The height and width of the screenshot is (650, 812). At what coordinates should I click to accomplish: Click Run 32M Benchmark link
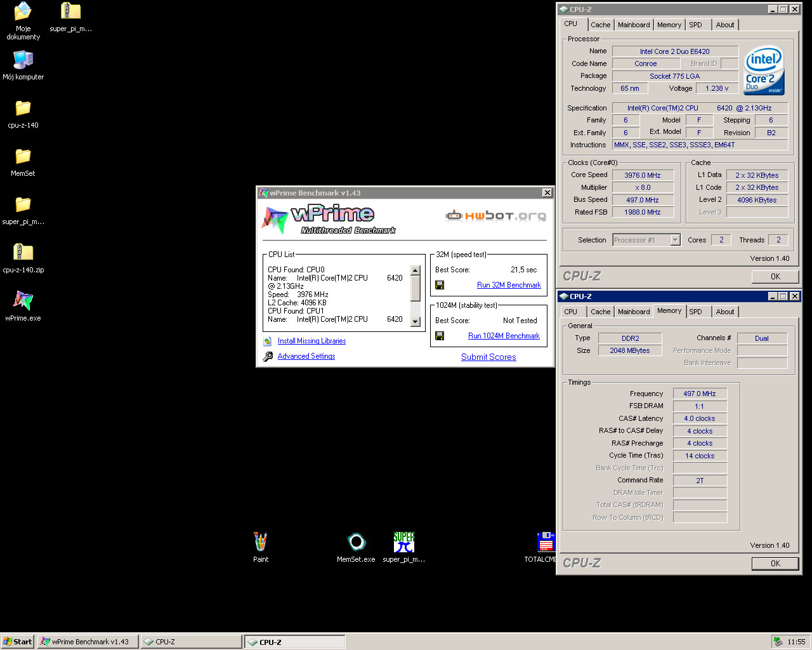(509, 285)
